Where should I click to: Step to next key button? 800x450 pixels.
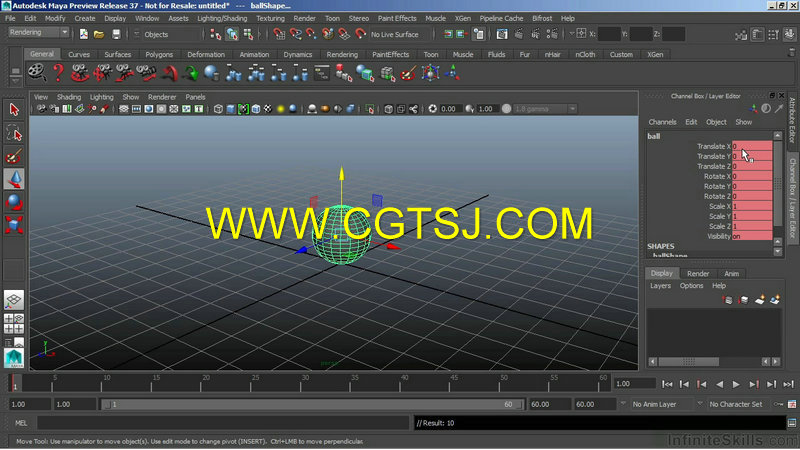754,384
